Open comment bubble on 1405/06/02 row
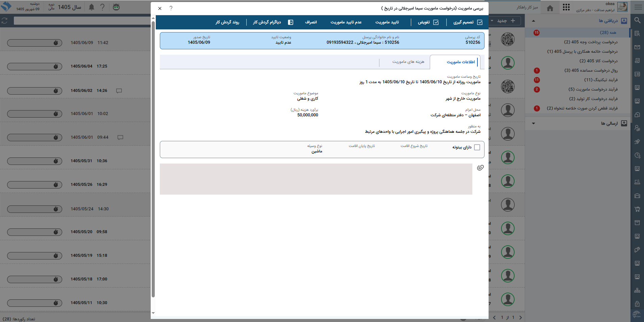Viewport: 644px width, 322px height. point(119,91)
